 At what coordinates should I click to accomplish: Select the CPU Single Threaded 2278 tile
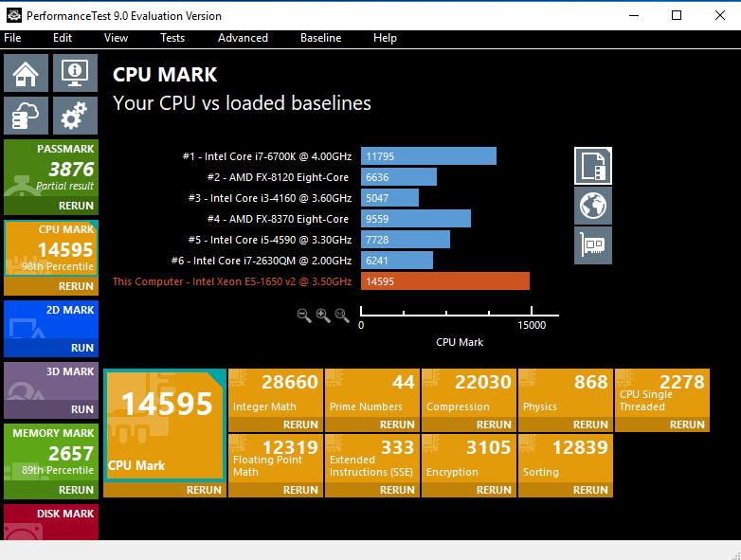pos(662,393)
